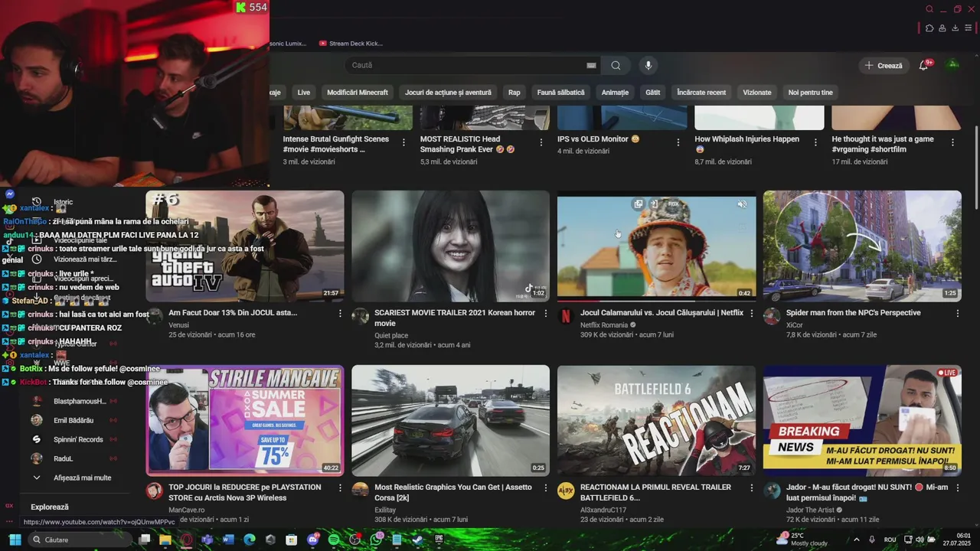Open browser extensions puzzle icon

point(929,28)
